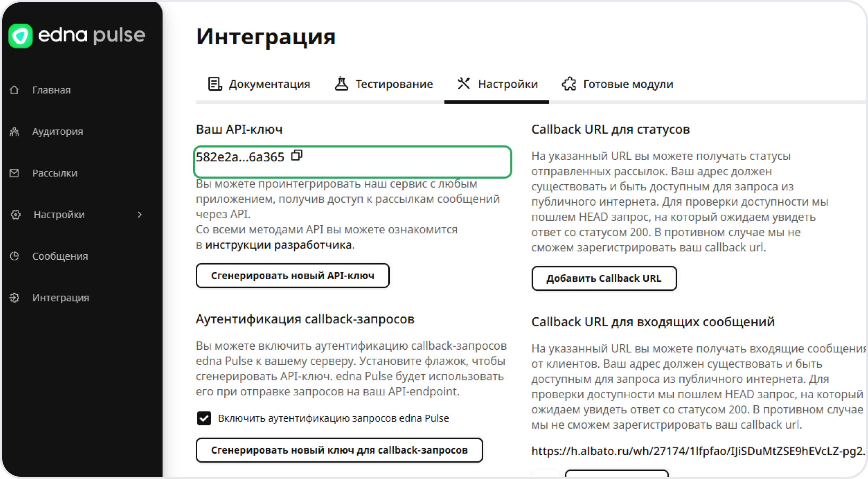Open Аудитория in the sidebar
Screen dimensions: 868x479
point(58,131)
